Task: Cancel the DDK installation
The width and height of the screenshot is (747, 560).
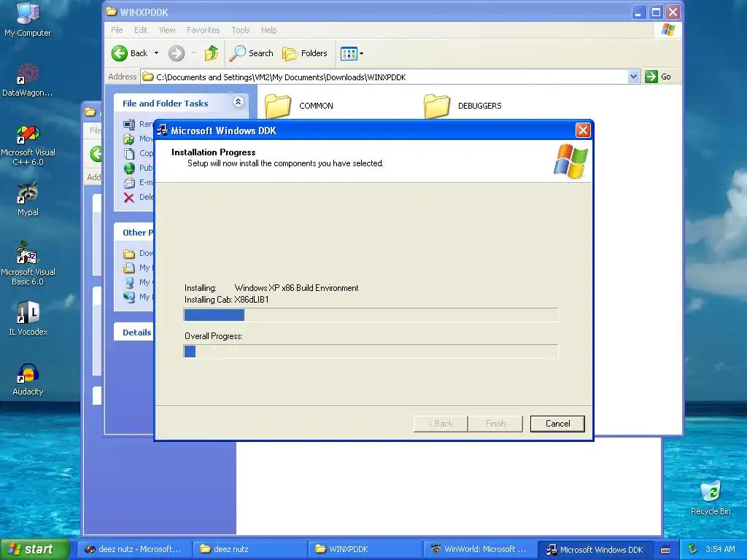Action: [557, 424]
